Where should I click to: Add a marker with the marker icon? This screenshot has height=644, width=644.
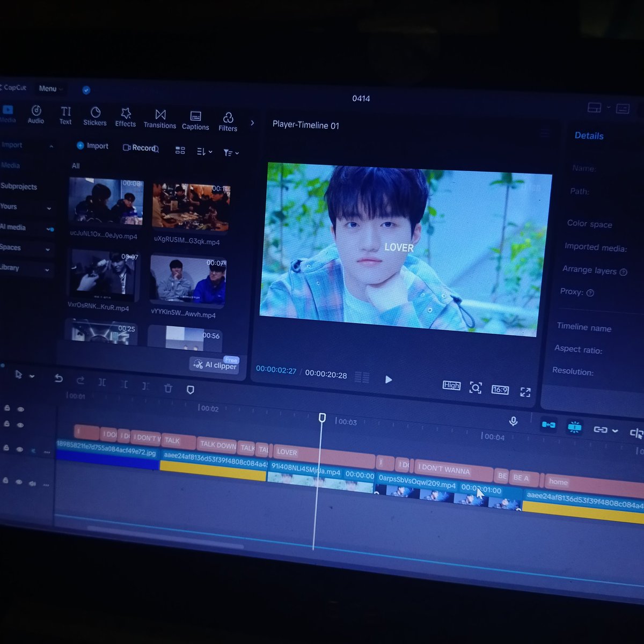[190, 390]
